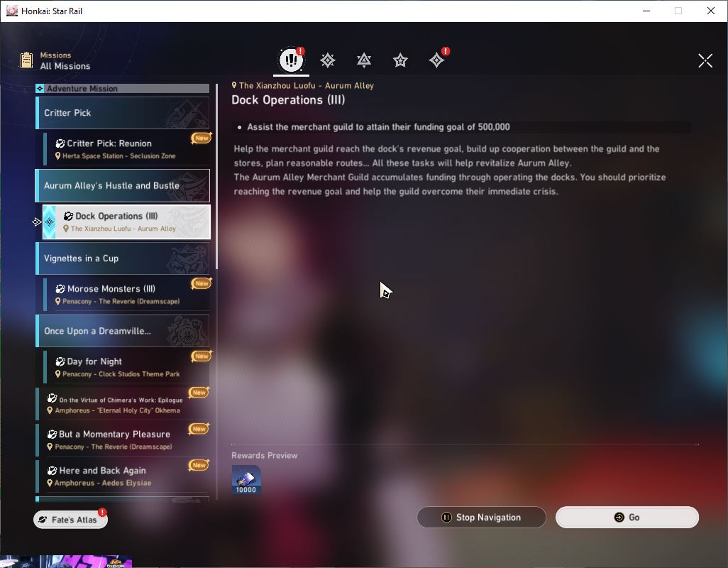Screen dimensions: 728x568
Task: Open the Fate's Atlas button
Action: [70, 520]
